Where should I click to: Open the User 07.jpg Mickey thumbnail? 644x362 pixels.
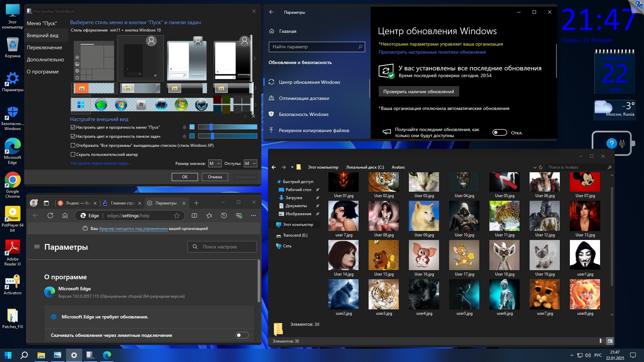pos(585,182)
